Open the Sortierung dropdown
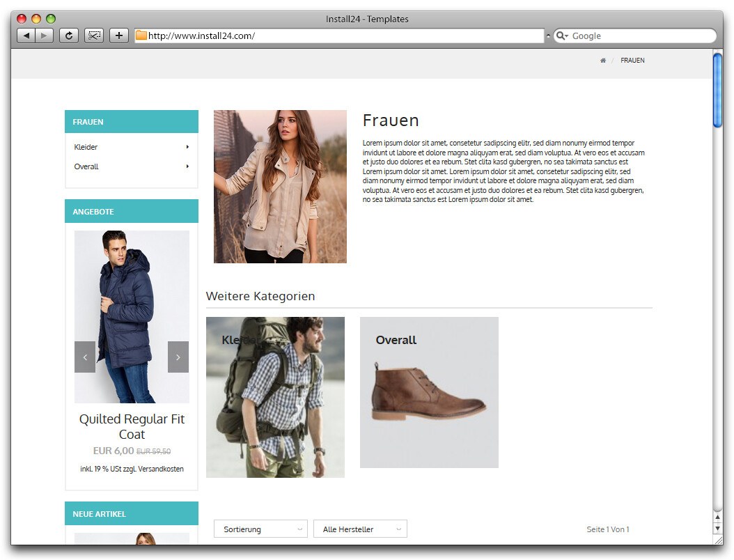Image resolution: width=734 pixels, height=560 pixels. [260, 529]
